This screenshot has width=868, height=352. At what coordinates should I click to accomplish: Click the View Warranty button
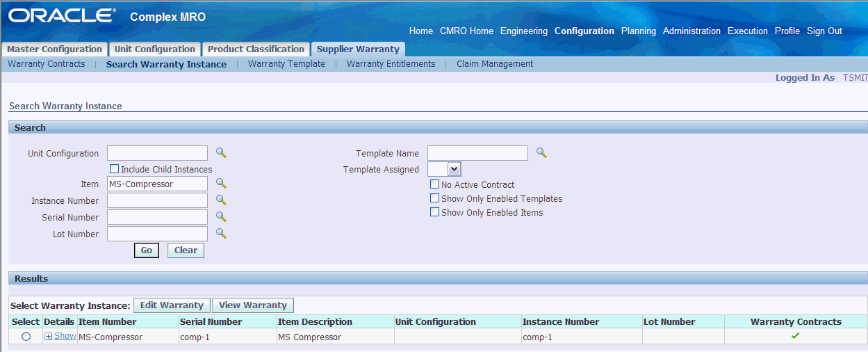tap(253, 305)
